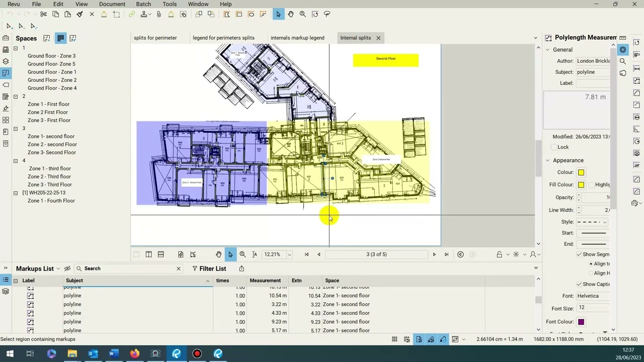Screen dimensions: 644x362
Task: Click the Add Space icon beside Spaces title
Action: (x=47, y=38)
